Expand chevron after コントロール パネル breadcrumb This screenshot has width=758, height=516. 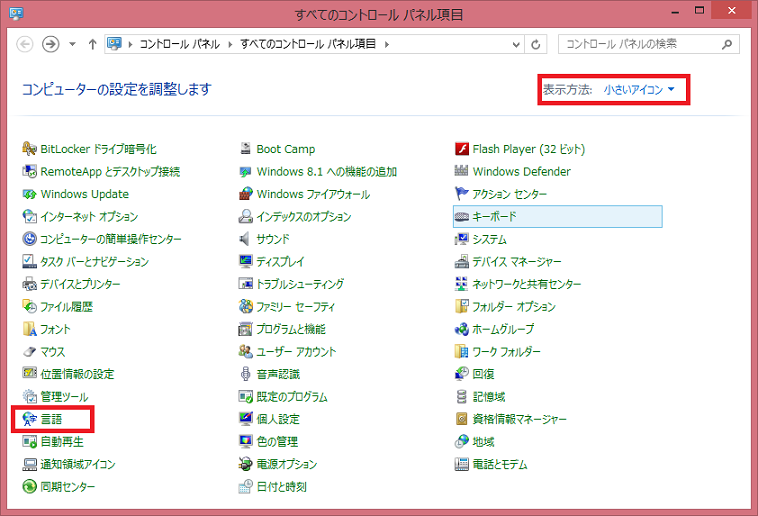point(230,44)
